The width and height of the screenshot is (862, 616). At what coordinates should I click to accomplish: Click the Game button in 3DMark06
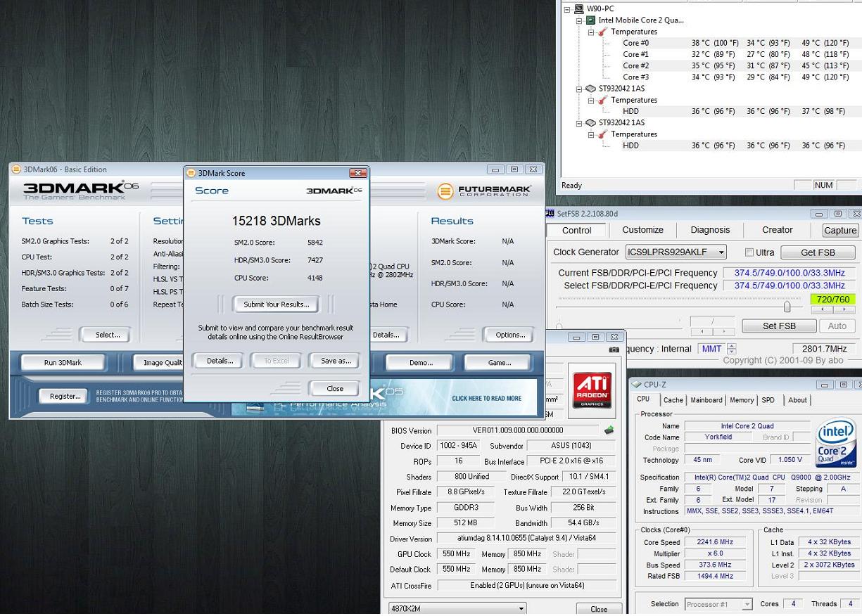(499, 363)
